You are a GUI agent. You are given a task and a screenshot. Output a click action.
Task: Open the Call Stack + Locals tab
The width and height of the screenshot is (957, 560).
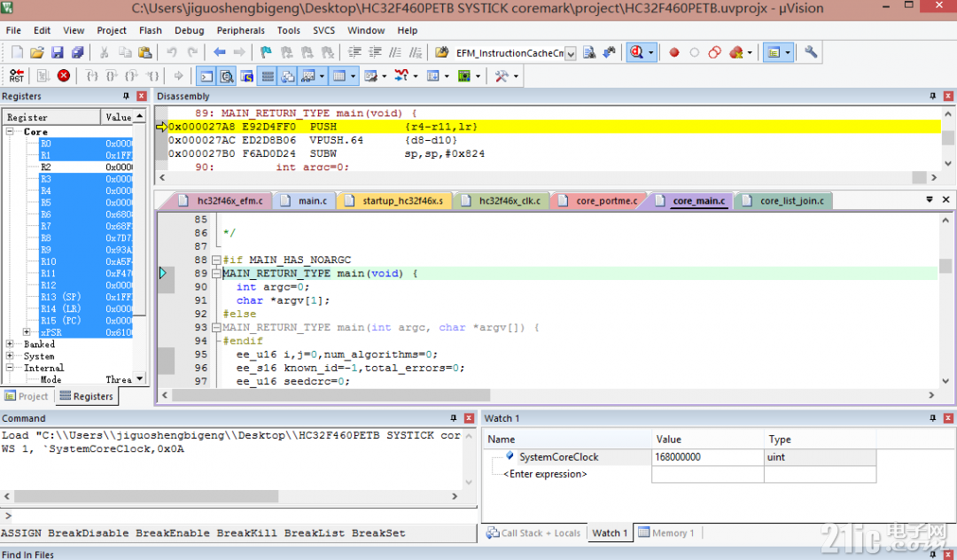point(533,533)
